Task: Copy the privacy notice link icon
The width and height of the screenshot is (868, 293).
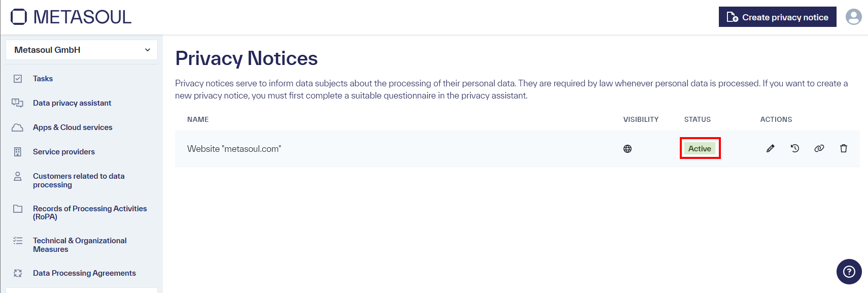Action: pyautogui.click(x=819, y=148)
